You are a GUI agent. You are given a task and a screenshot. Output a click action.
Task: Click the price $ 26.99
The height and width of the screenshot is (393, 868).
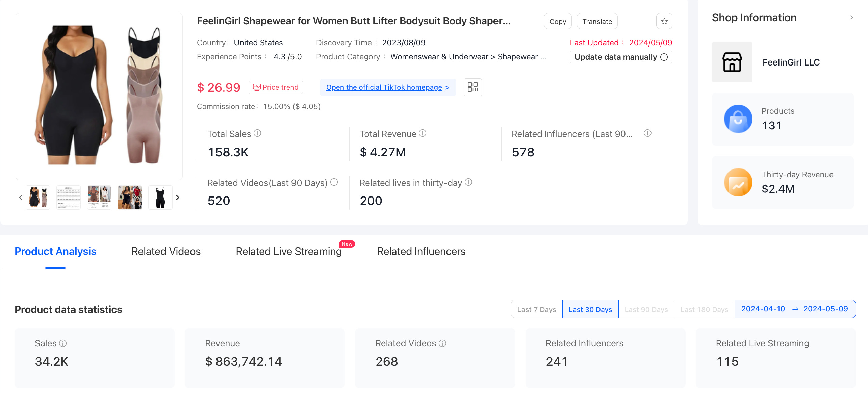(219, 88)
